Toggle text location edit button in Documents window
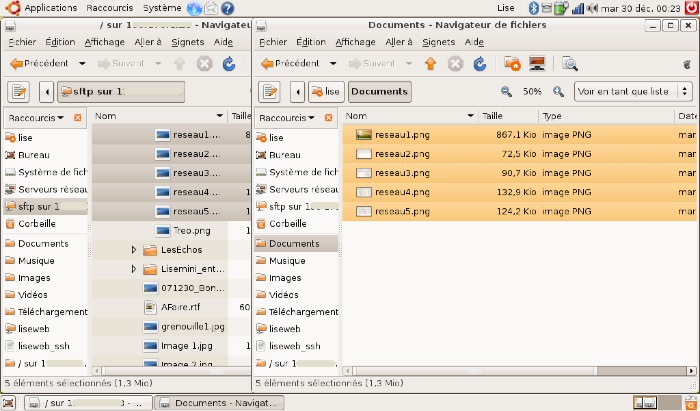 [x=269, y=92]
